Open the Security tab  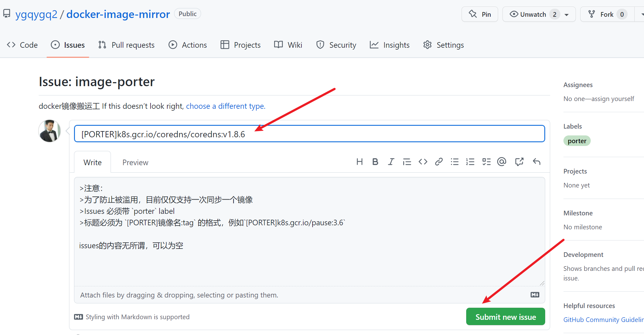click(336, 45)
